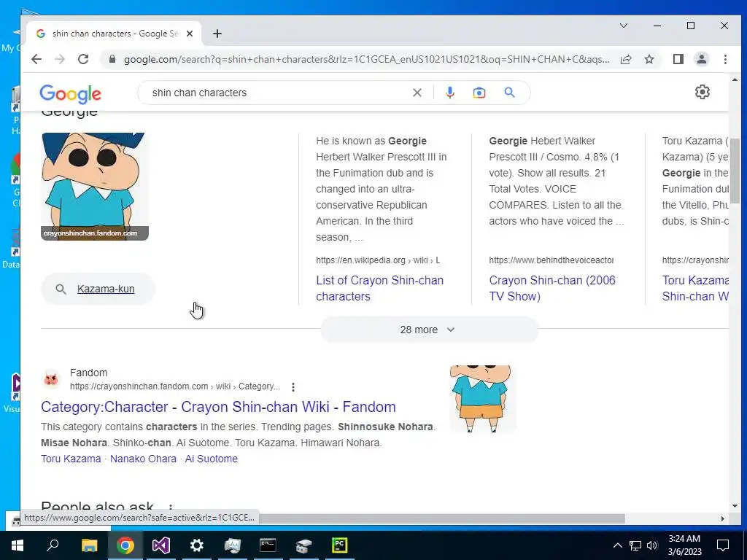Viewport: 747px width, 560px height.
Task: Open behindthevoiceactors URL text
Action: pos(551,260)
